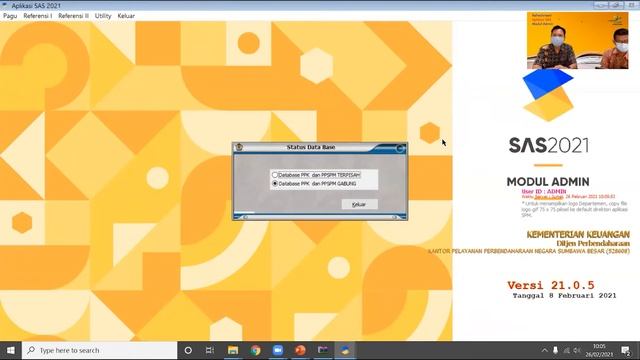The width and height of the screenshot is (640, 360).
Task: Click the emblem icon in dialog title bar
Action: coord(239,147)
